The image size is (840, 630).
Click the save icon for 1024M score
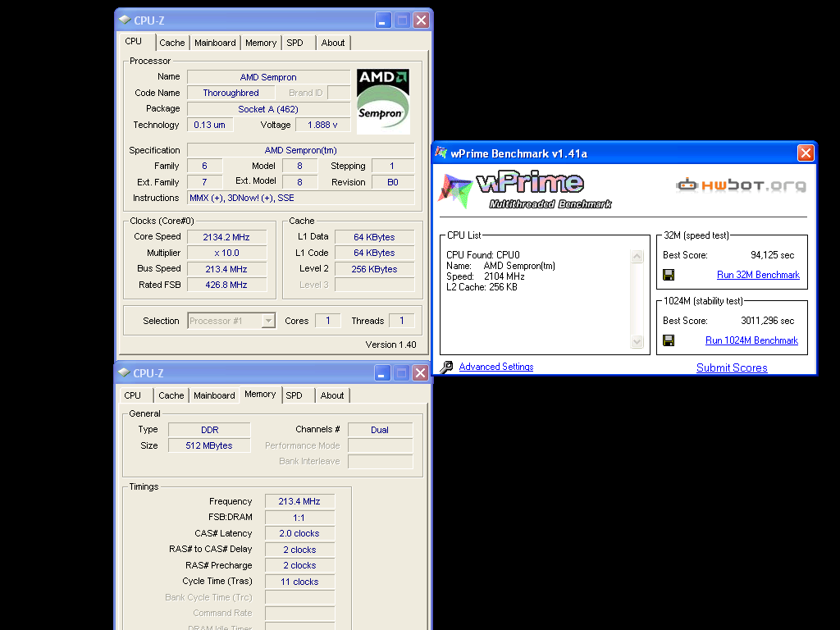tap(669, 340)
